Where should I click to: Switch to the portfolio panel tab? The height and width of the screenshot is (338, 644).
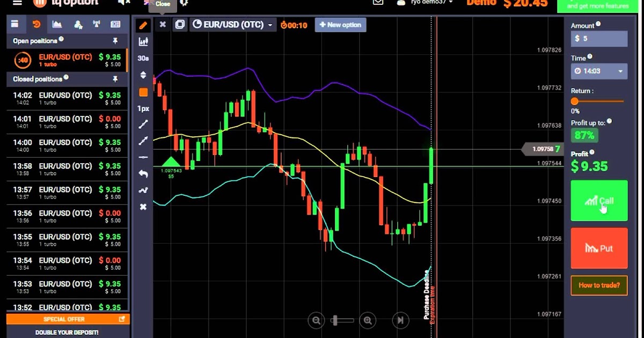15,24
